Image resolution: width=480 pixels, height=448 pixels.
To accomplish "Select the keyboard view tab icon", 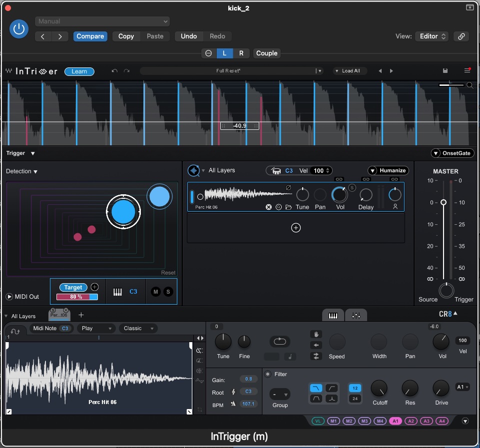I will (x=333, y=315).
